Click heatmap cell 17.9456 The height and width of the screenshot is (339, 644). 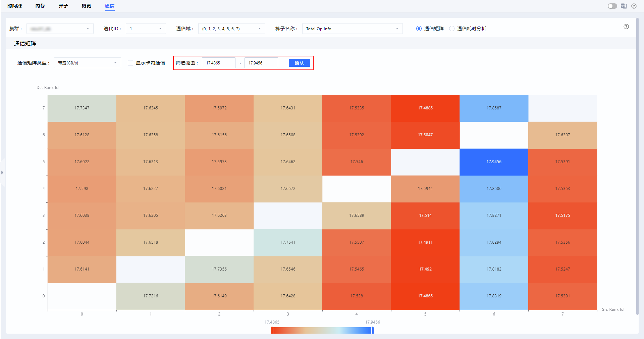coord(494,162)
